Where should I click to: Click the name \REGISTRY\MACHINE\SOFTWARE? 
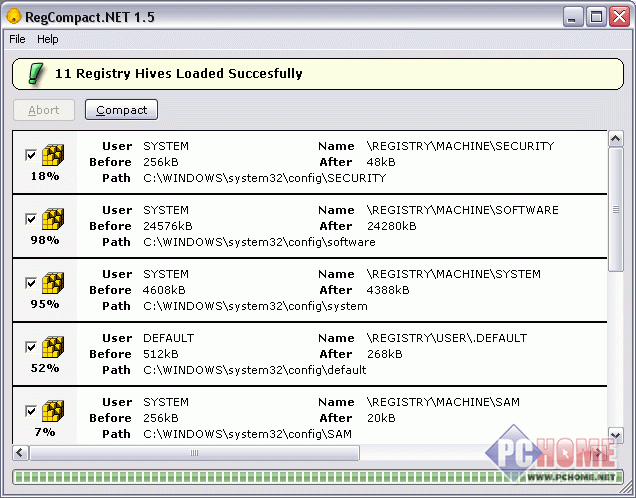point(462,210)
